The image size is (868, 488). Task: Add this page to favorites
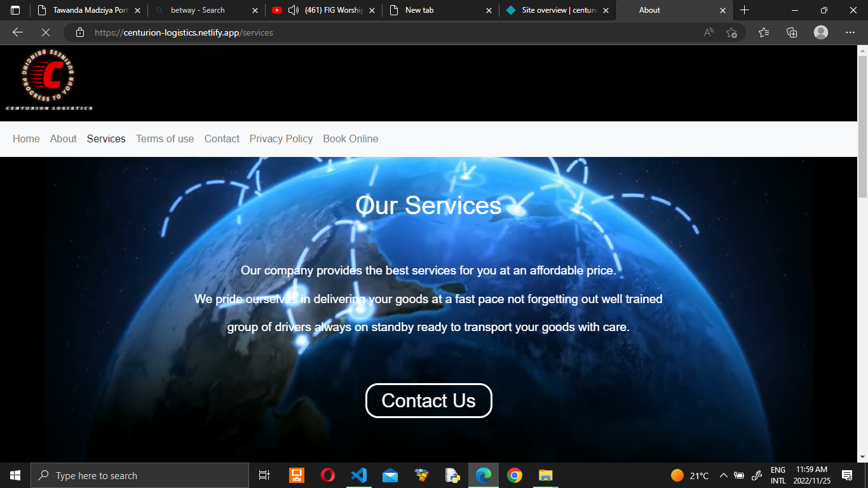coord(732,32)
